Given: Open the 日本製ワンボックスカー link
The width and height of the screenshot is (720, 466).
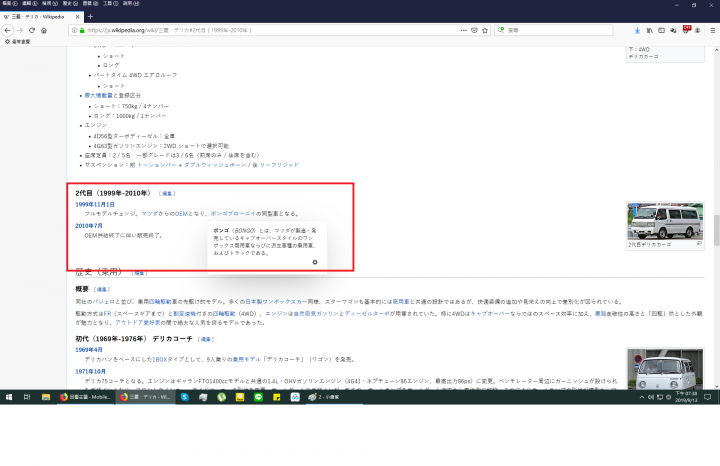Looking at the screenshot, I should pyautogui.click(x=276, y=302).
